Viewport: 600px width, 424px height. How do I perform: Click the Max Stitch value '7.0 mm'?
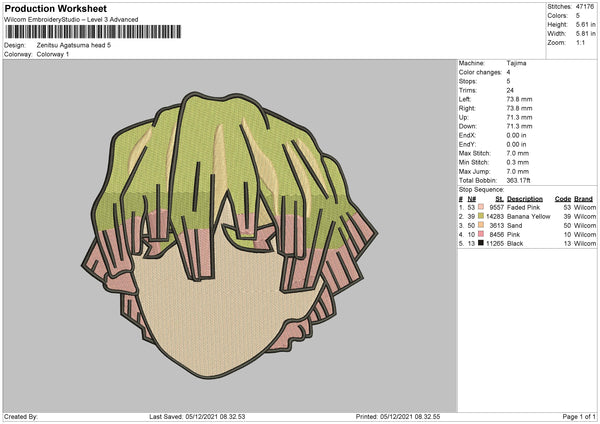(518, 153)
